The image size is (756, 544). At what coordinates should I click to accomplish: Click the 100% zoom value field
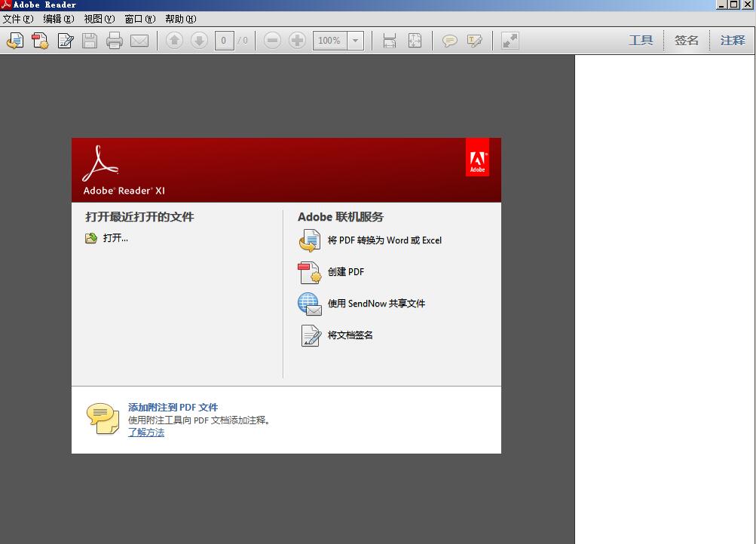[x=330, y=41]
